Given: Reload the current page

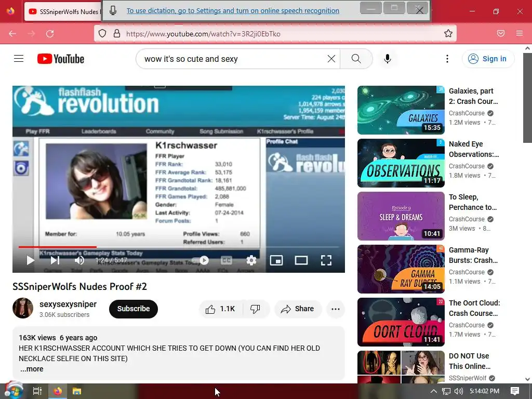Looking at the screenshot, I should coord(50,33).
